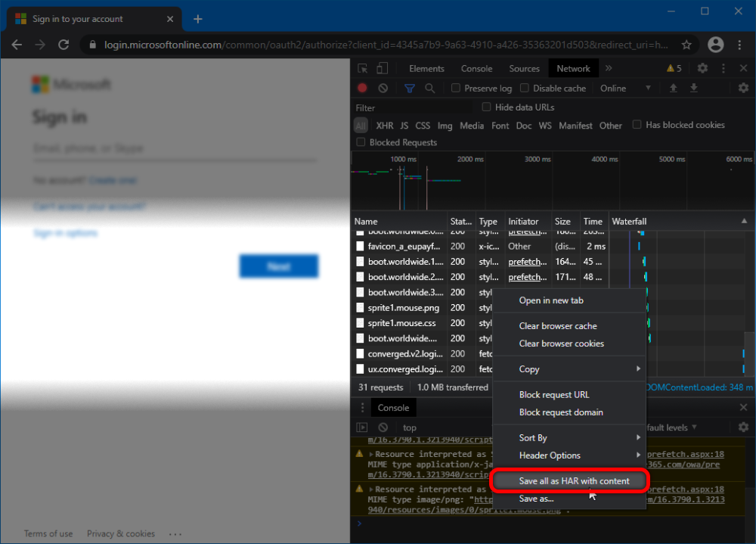
Task: Filter requests by Img type
Action: pos(445,126)
